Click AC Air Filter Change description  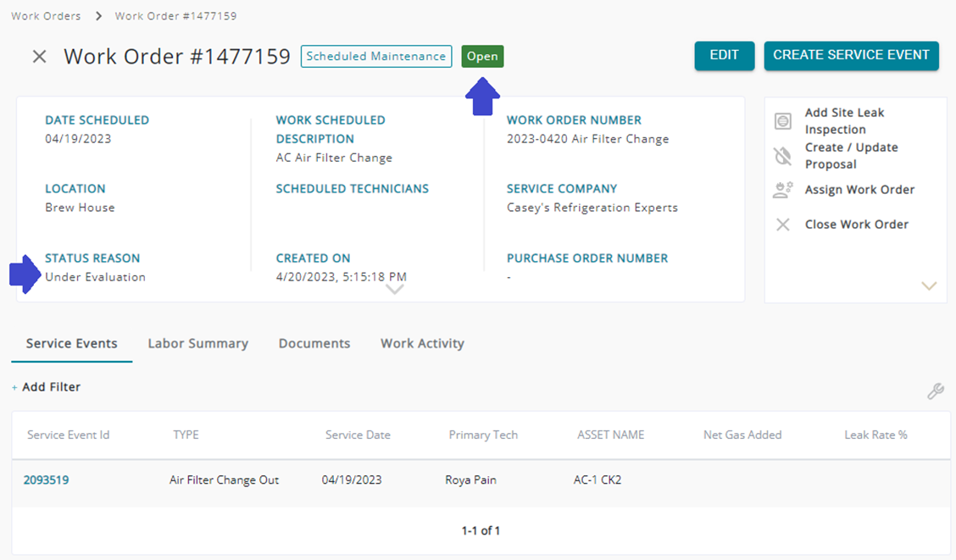(x=334, y=158)
